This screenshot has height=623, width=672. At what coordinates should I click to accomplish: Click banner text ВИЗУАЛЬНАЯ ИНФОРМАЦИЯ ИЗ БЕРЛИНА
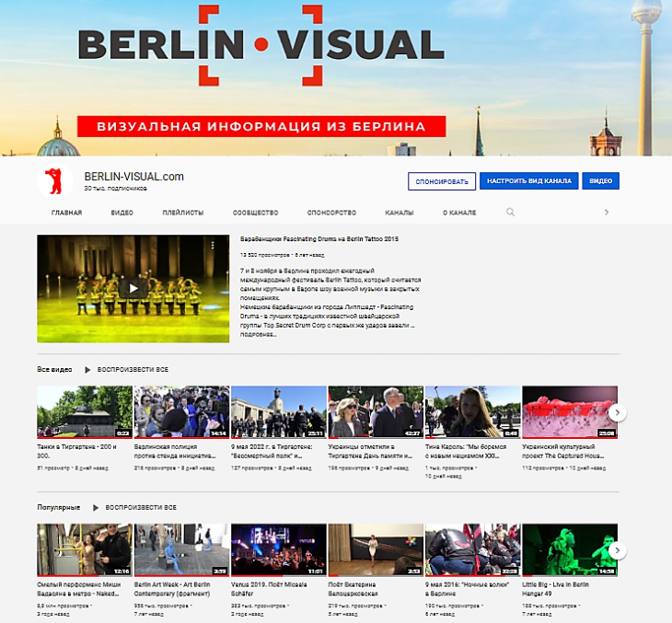[x=261, y=126]
